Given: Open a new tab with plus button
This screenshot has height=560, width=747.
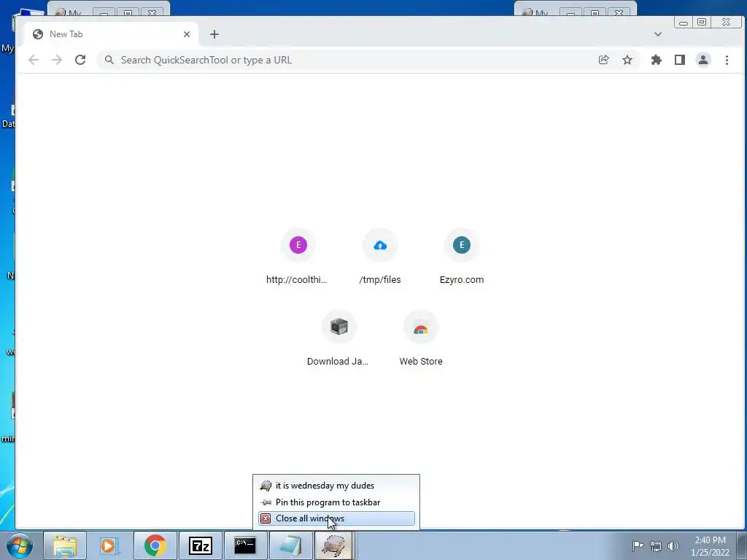Looking at the screenshot, I should (214, 34).
